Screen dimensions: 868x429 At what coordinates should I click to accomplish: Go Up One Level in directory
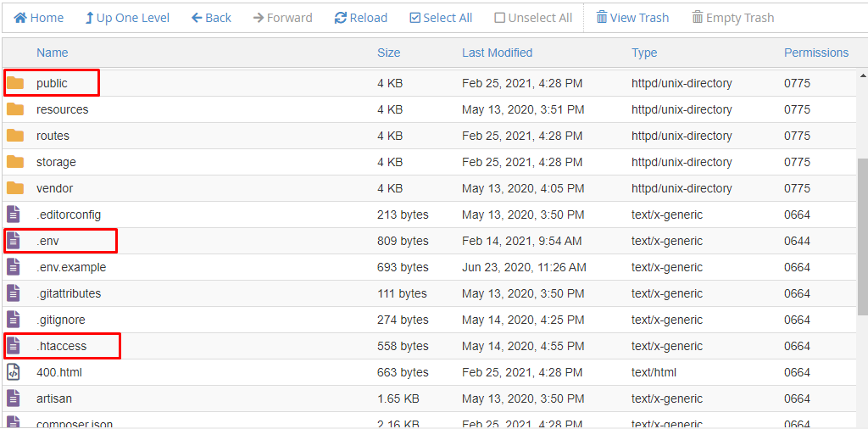pyautogui.click(x=127, y=18)
